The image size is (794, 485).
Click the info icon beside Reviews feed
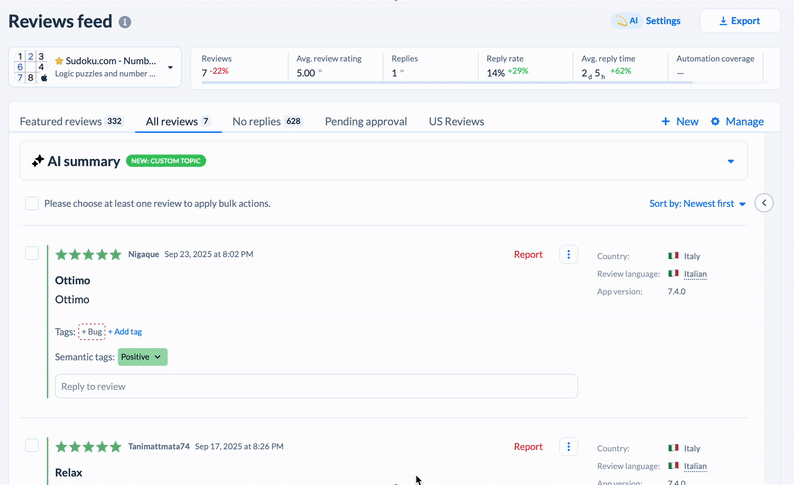click(125, 22)
